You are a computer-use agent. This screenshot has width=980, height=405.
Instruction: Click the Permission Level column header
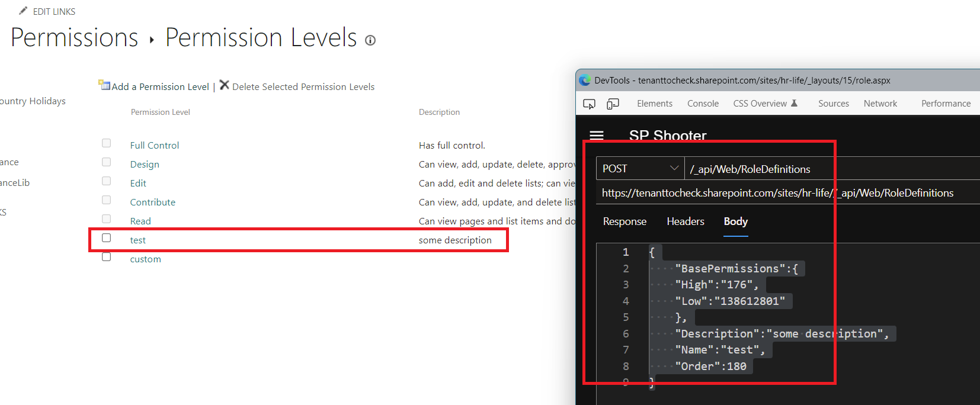click(161, 112)
